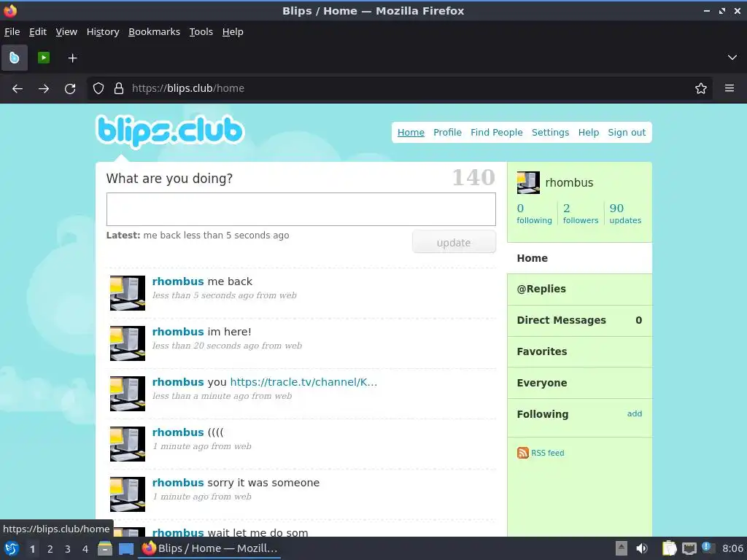The width and height of the screenshot is (747, 560).
Task: Open the Firefox hamburger menu
Action: [x=729, y=88]
